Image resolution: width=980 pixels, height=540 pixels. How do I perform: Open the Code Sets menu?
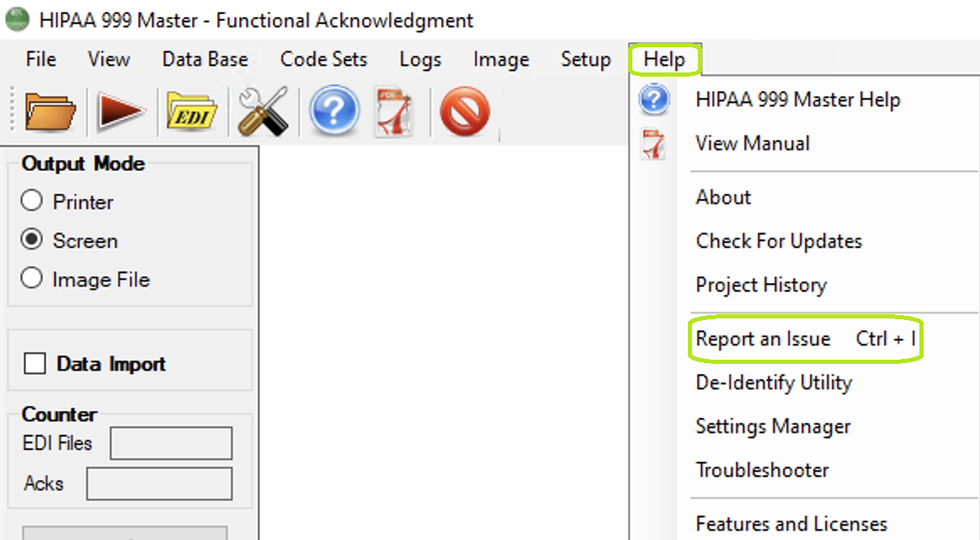tap(324, 60)
